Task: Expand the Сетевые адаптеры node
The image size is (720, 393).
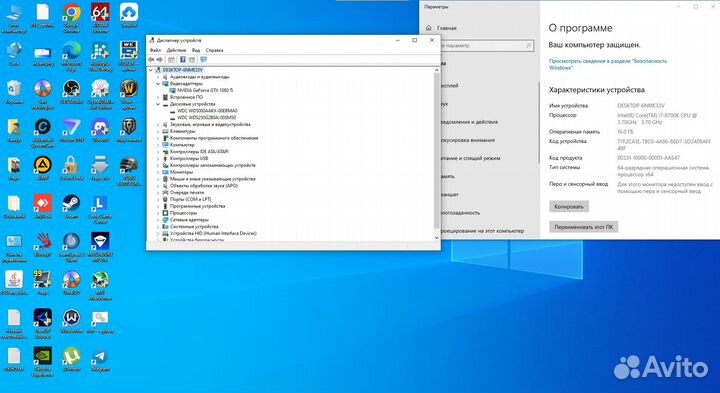Action: tap(158, 220)
